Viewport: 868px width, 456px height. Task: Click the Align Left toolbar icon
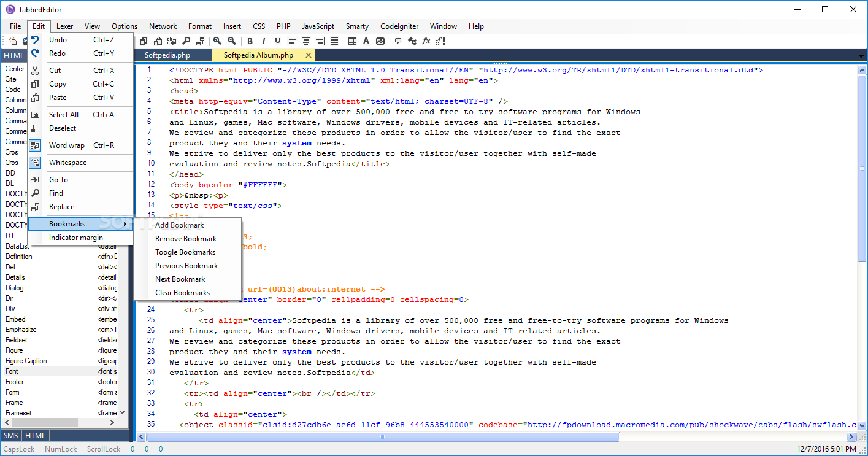click(292, 41)
